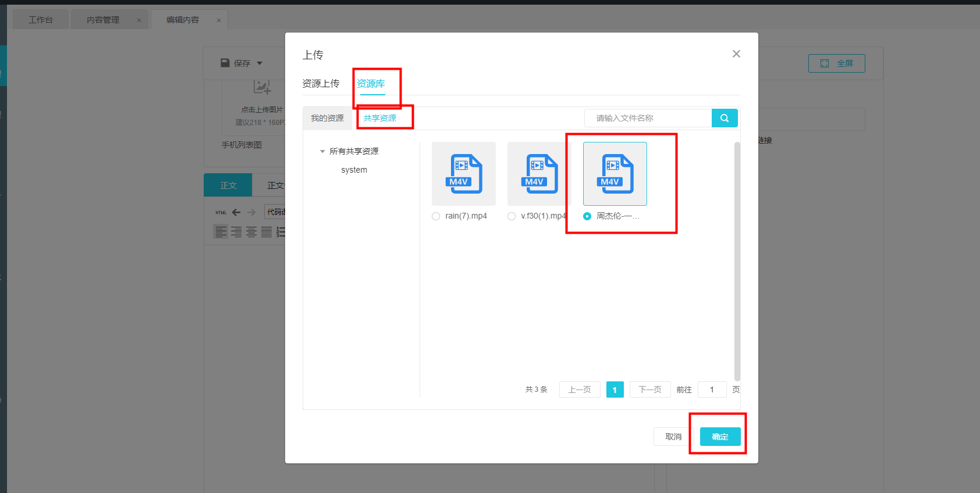Screen dimensions: 980x493
Task: Click the 手机列表图 label text
Action: (242, 145)
